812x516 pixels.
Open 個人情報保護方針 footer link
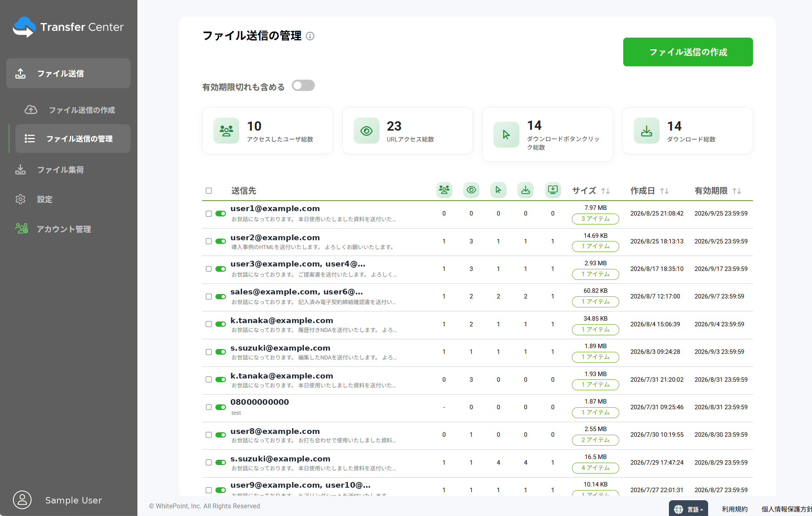pos(787,509)
